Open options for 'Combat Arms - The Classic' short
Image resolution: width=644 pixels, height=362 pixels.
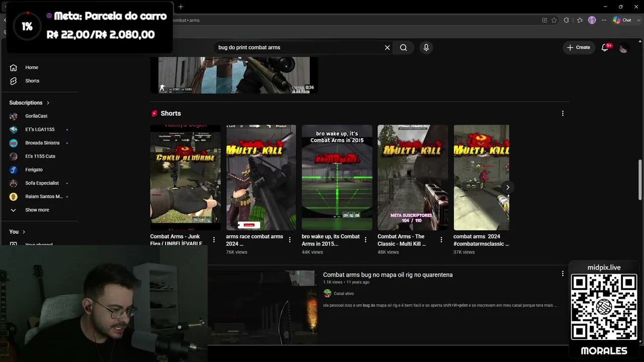(441, 240)
